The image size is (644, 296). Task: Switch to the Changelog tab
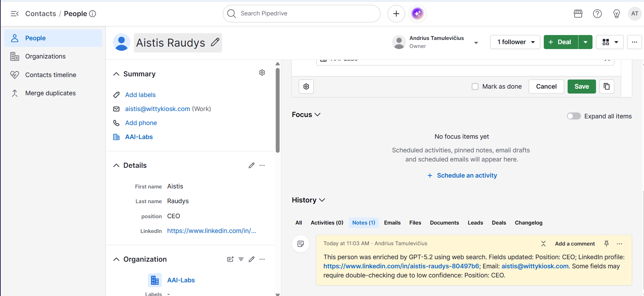tap(528, 223)
